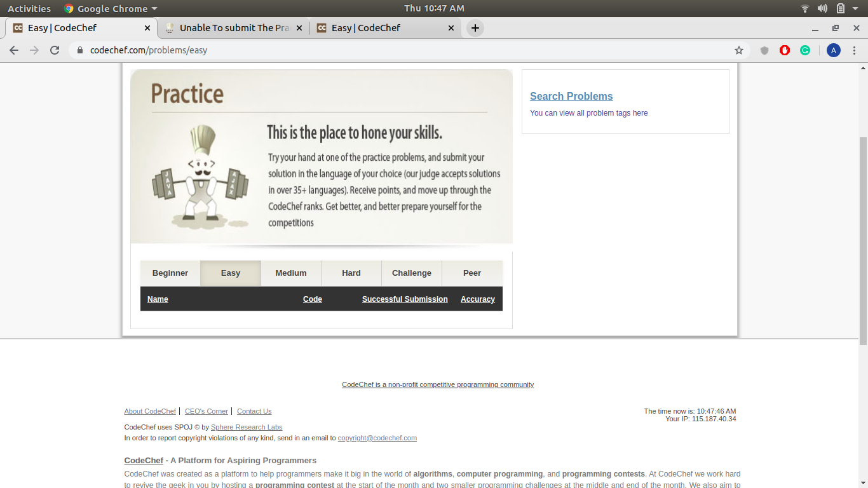Select the Peer problems tab

pyautogui.click(x=472, y=273)
